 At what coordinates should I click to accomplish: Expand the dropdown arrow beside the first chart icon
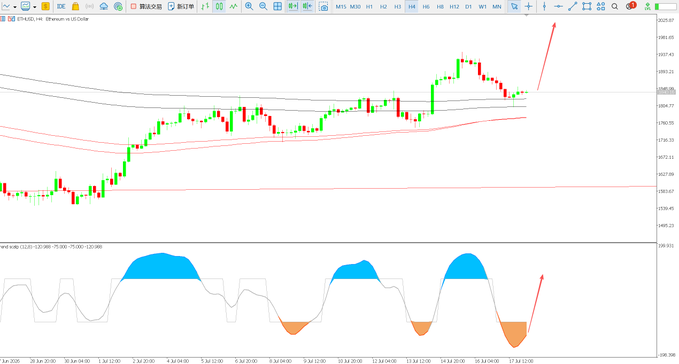[x=15, y=7]
